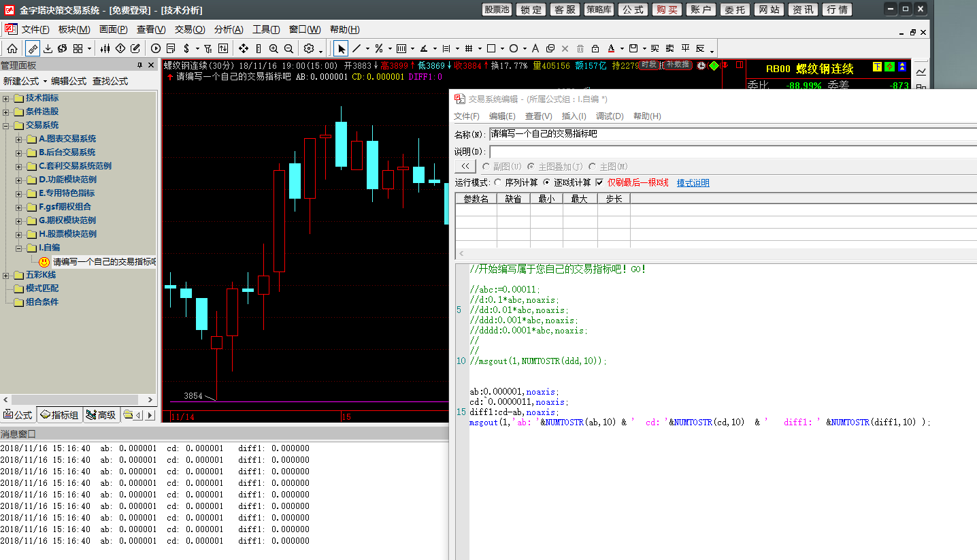
Task: Click the font color A icon
Action: point(611,48)
